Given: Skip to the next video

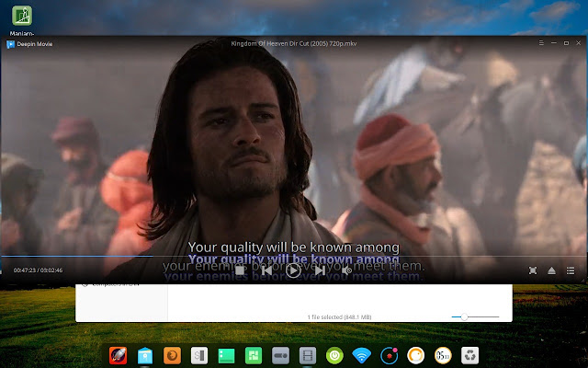Looking at the screenshot, I should [x=320, y=270].
